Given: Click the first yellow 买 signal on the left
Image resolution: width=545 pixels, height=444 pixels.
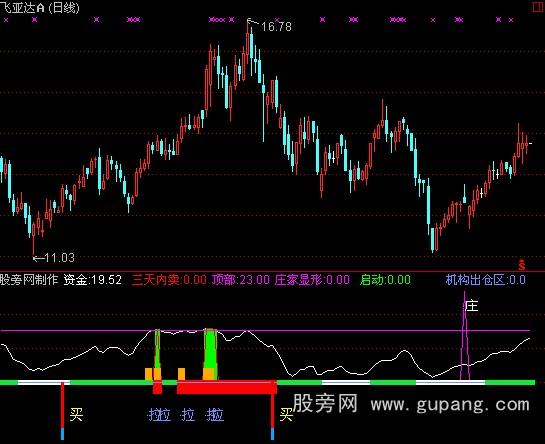Looking at the screenshot, I should (76, 414).
